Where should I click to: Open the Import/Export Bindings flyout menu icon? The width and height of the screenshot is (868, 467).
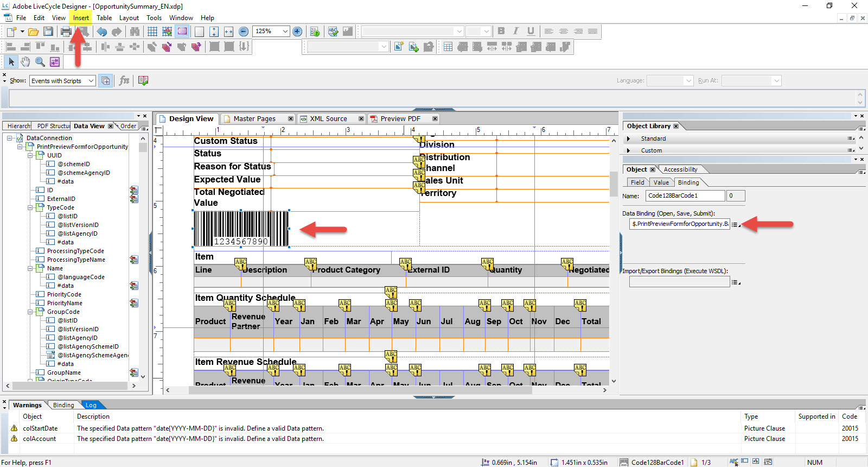click(x=736, y=282)
